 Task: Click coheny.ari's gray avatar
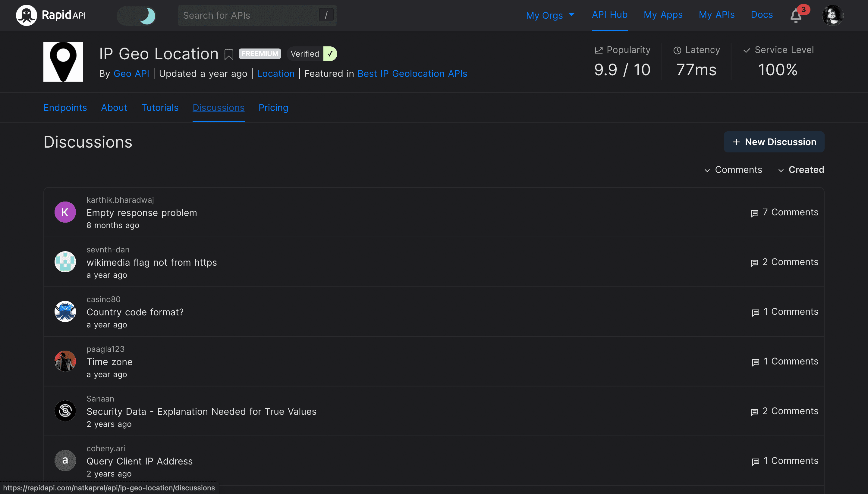click(65, 460)
